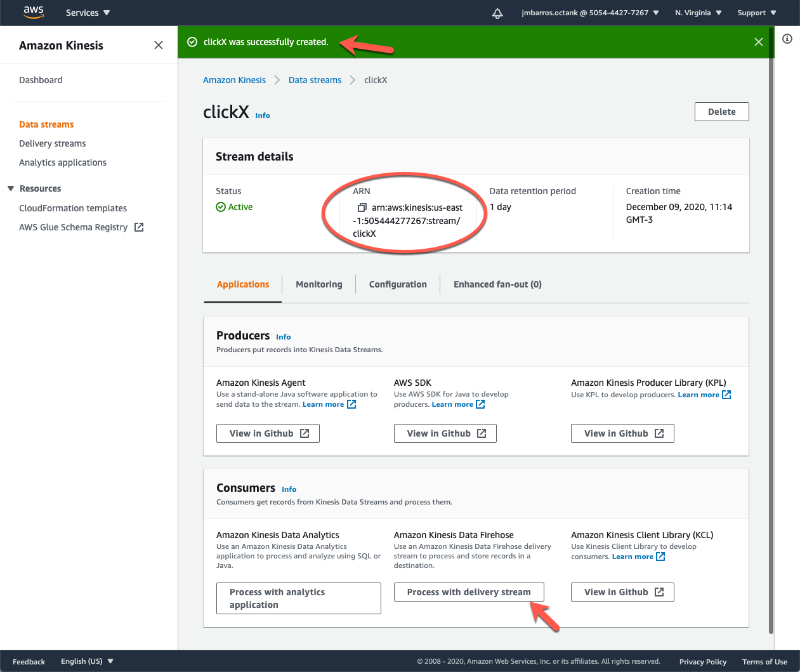Image resolution: width=800 pixels, height=672 pixels.
Task: Click View in Github under Kinesis Agent
Action: [268, 433]
